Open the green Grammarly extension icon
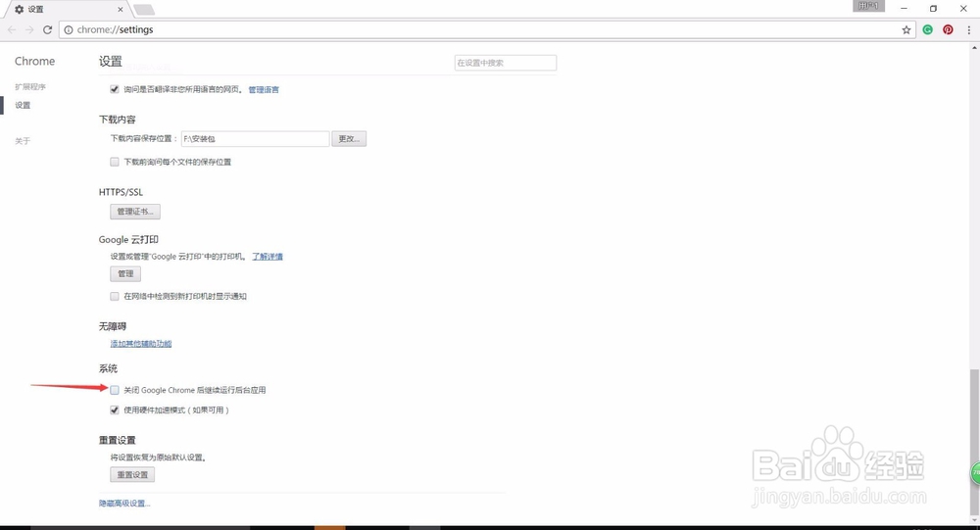Screen dimensions: 980x530 [x=927, y=29]
